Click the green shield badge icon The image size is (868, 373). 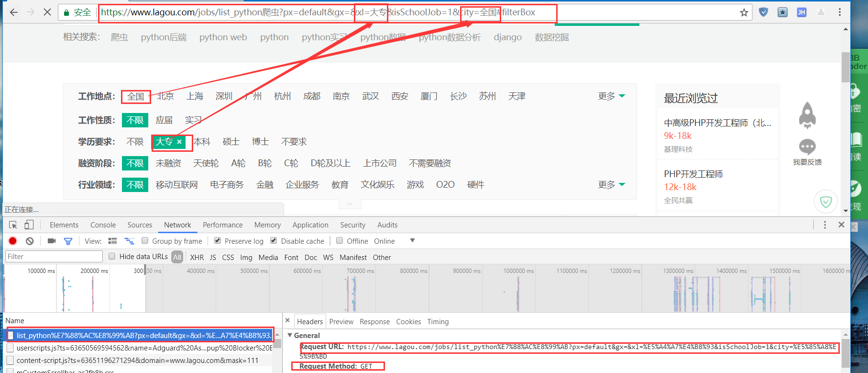pyautogui.click(x=826, y=202)
